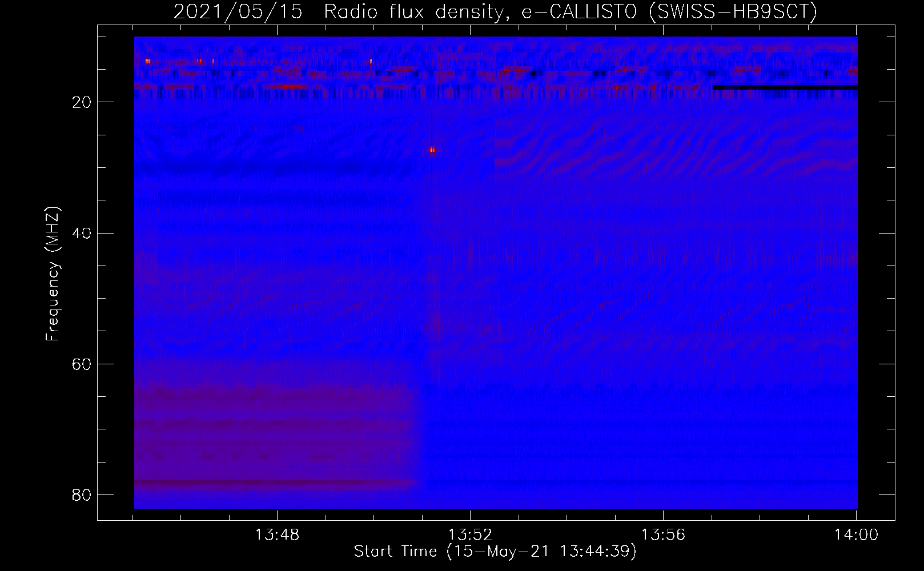The width and height of the screenshot is (924, 571).
Task: Click the 13:56 time axis label
Action: [x=663, y=535]
